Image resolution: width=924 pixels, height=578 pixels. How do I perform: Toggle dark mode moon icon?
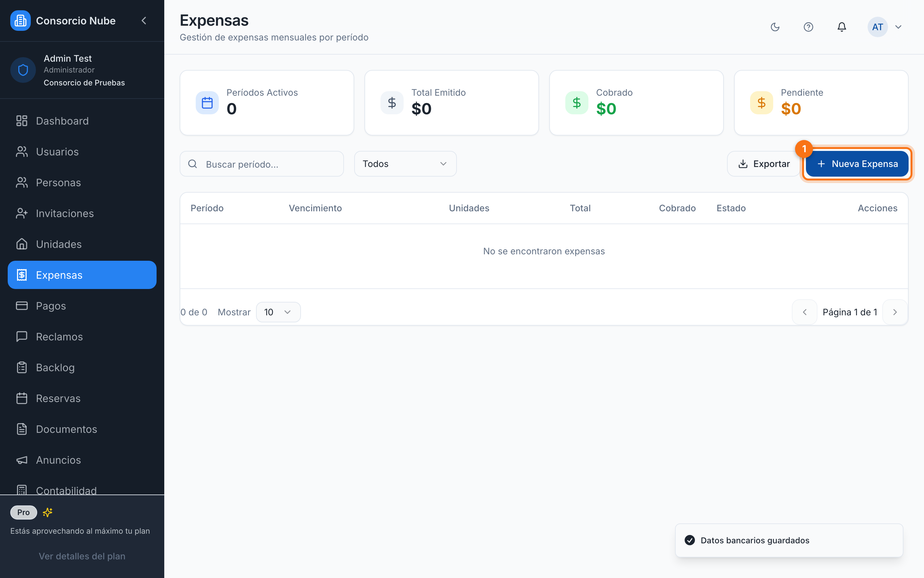click(x=775, y=27)
